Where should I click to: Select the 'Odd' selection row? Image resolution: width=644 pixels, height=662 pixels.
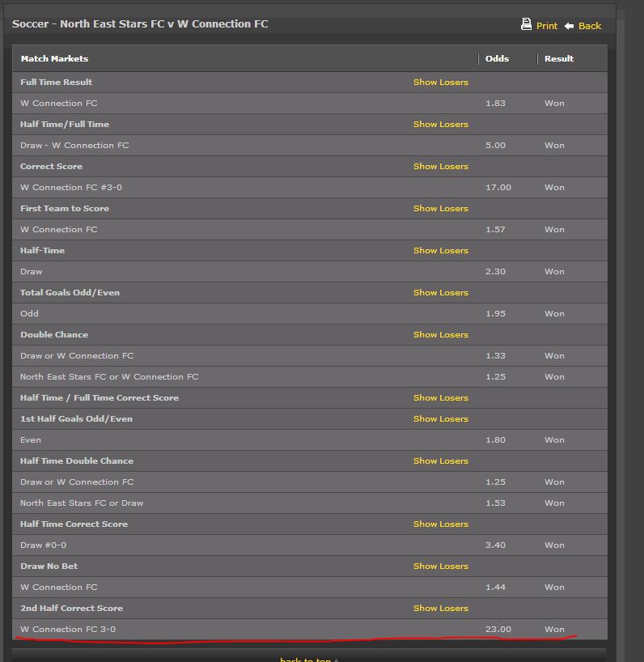[x=310, y=314]
